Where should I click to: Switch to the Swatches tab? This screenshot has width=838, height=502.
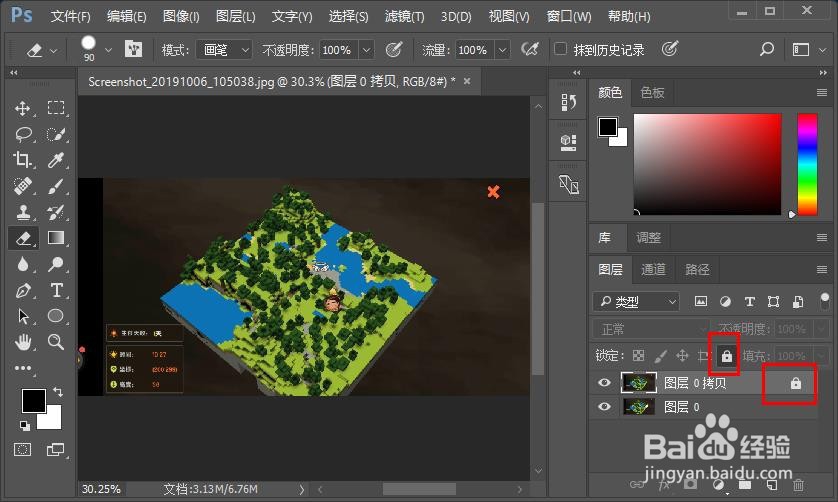click(652, 93)
